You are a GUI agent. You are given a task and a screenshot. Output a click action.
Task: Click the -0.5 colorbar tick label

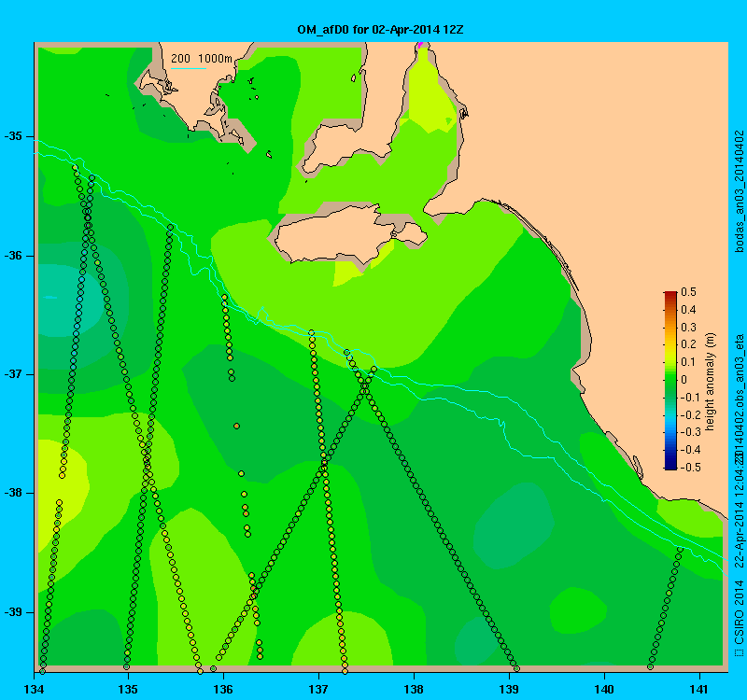689,468
